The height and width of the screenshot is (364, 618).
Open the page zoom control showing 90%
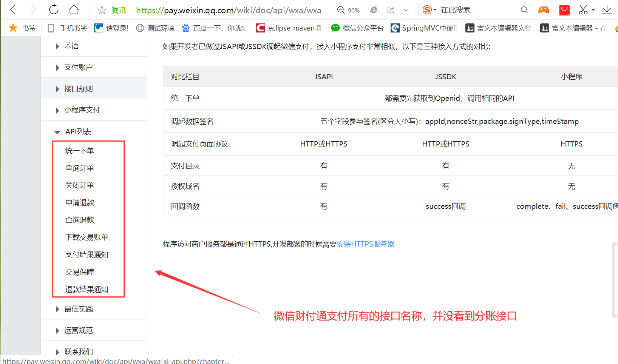348,10
